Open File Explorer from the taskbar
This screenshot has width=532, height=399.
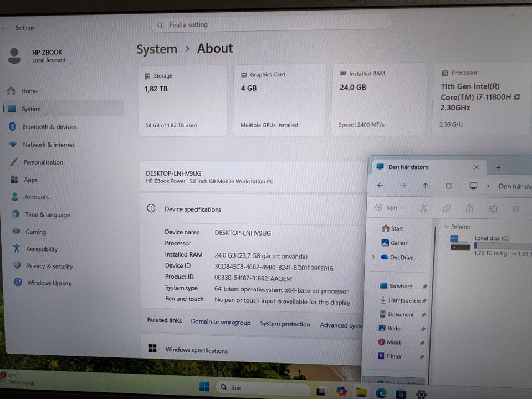[x=361, y=392]
